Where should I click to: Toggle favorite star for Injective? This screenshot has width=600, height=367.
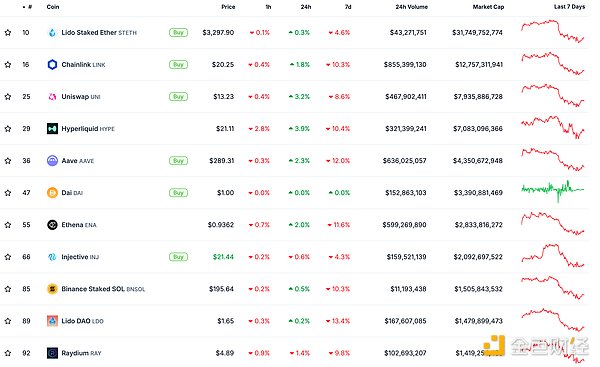click(x=8, y=257)
